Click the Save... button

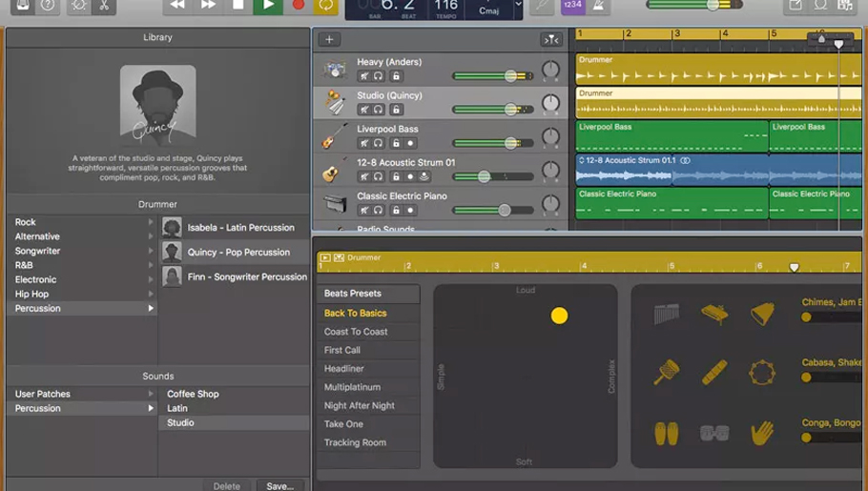(x=279, y=485)
